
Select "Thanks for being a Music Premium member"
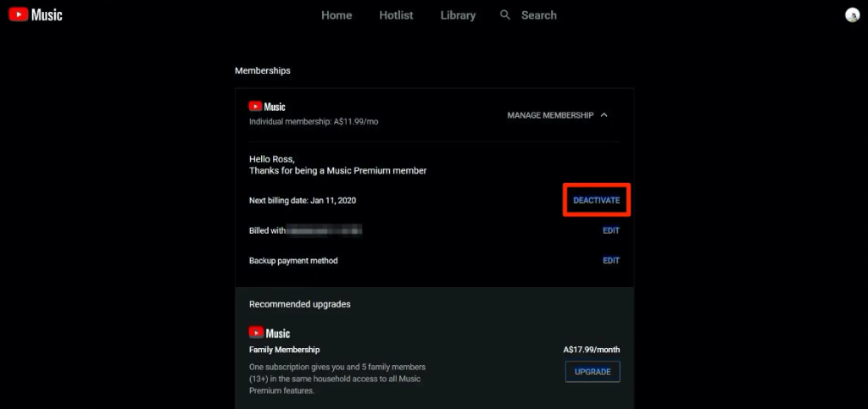click(337, 171)
